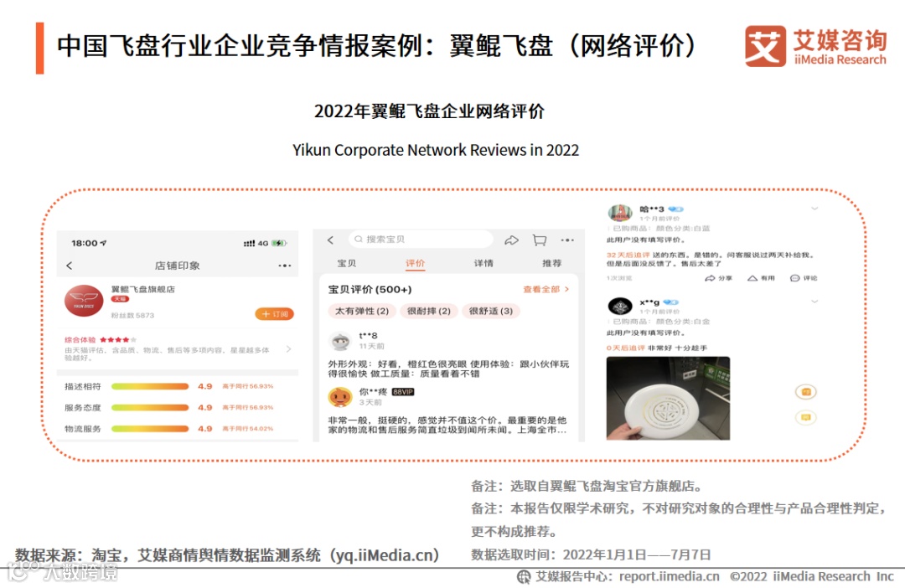905x588 pixels.
Task: Switch to the 推荐 tab
Action: coord(551,263)
